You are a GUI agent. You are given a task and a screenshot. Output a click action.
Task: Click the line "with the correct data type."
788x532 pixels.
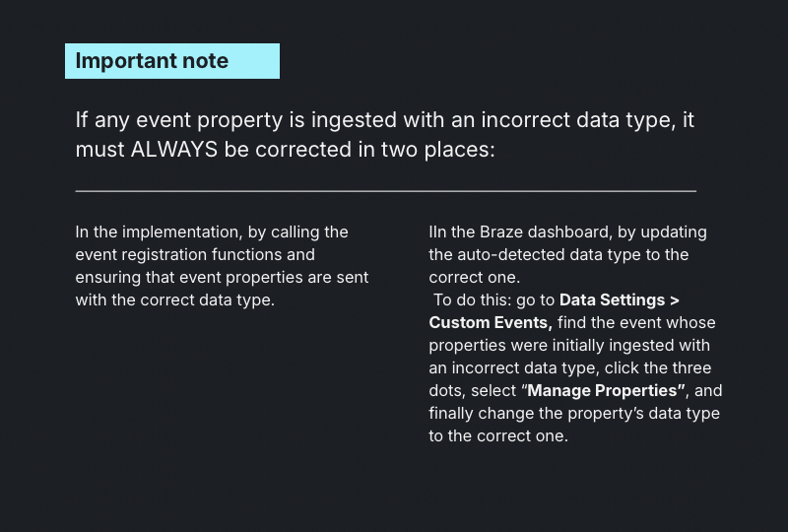click(174, 300)
